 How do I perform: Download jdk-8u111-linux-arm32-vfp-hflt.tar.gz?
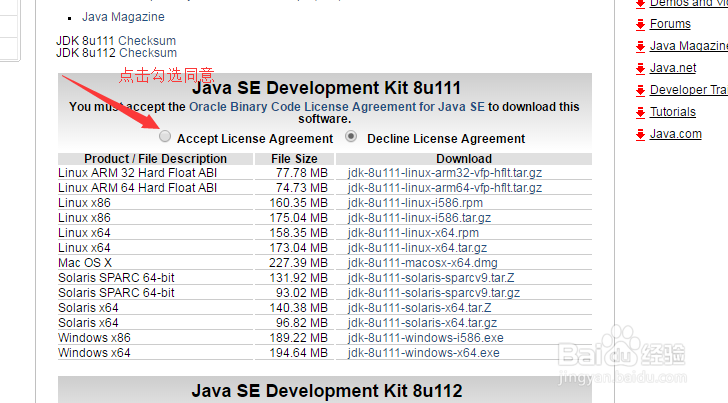(x=445, y=173)
